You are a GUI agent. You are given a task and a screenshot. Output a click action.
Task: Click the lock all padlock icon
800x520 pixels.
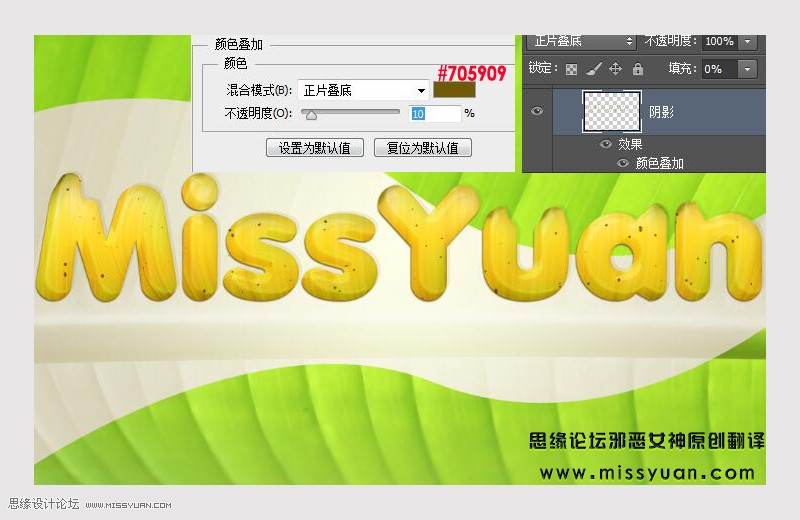[638, 69]
